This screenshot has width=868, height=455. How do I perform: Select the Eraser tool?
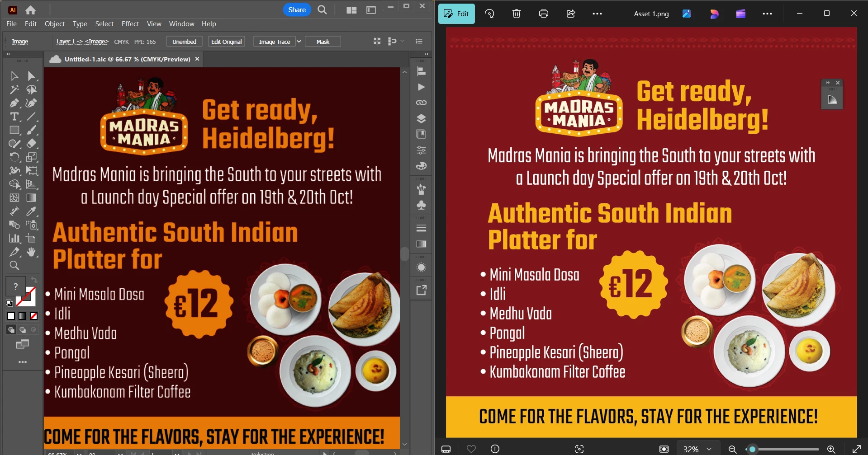[31, 144]
